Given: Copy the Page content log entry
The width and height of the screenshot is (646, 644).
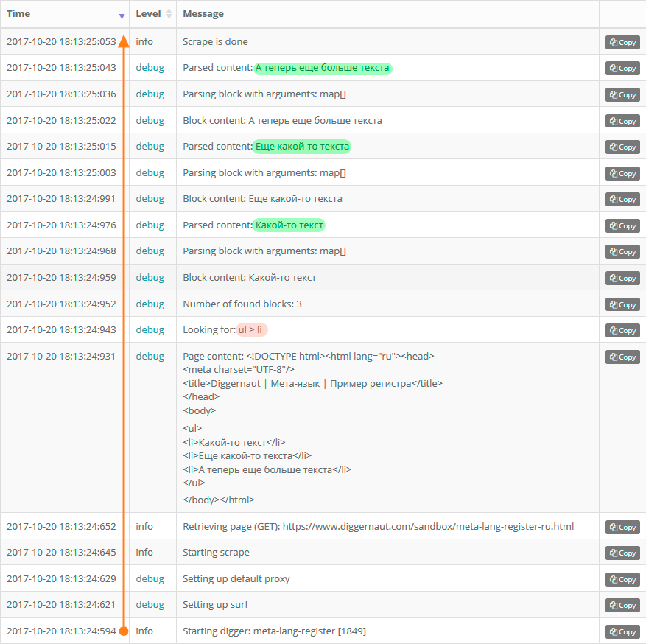Looking at the screenshot, I should click(x=622, y=357).
